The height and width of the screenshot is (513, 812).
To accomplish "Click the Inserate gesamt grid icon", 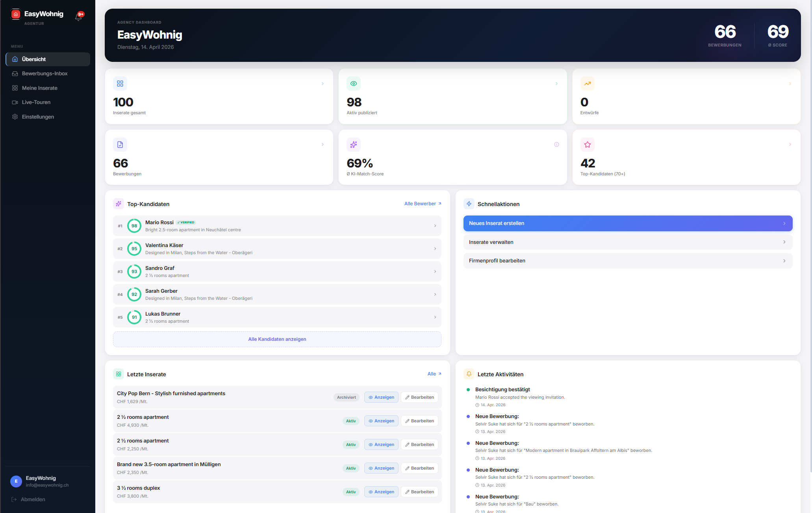I will coord(120,84).
